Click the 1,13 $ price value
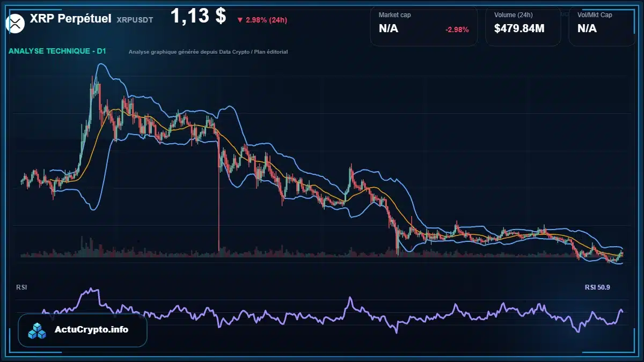644x362 pixels. 198,16
